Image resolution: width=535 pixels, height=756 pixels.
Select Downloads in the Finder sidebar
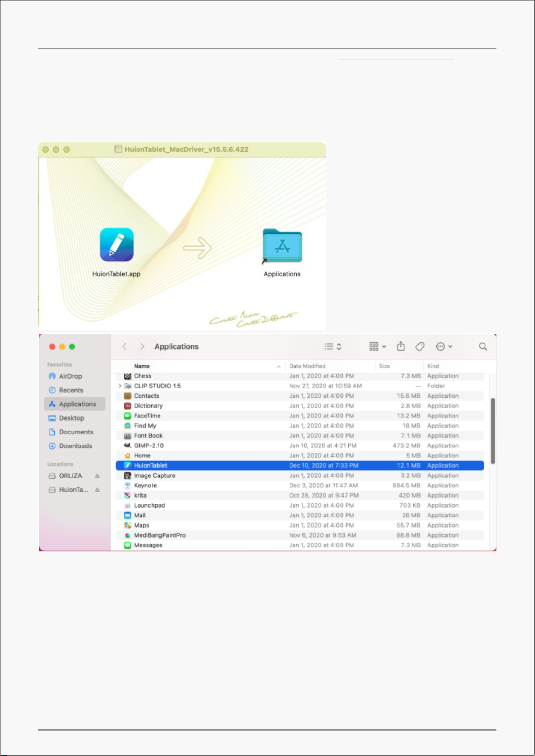pos(75,446)
